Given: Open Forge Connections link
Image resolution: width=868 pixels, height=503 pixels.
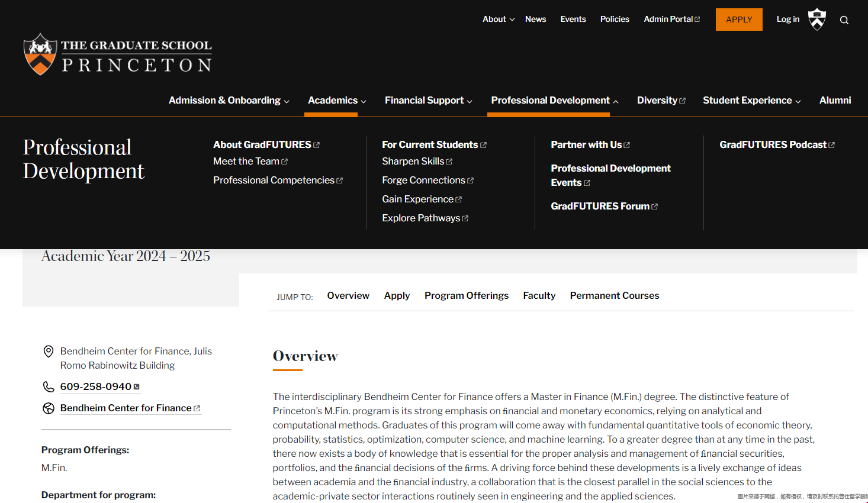Looking at the screenshot, I should [427, 180].
